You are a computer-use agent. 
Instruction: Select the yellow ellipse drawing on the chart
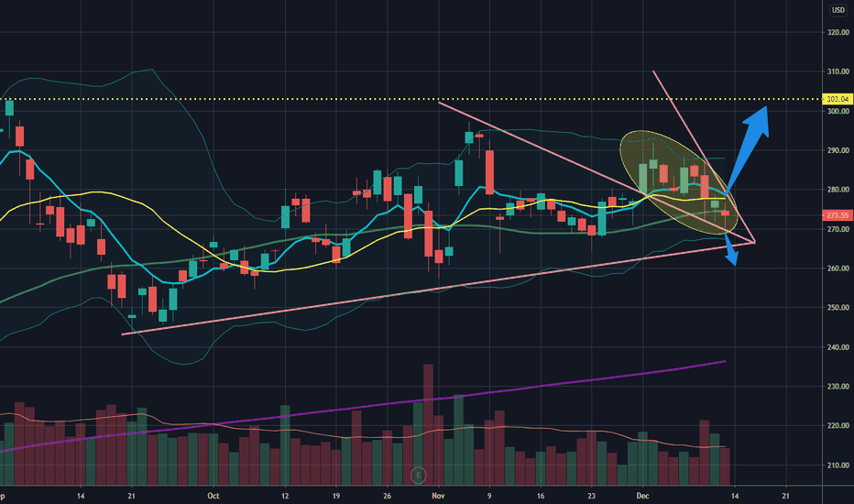pos(679,182)
